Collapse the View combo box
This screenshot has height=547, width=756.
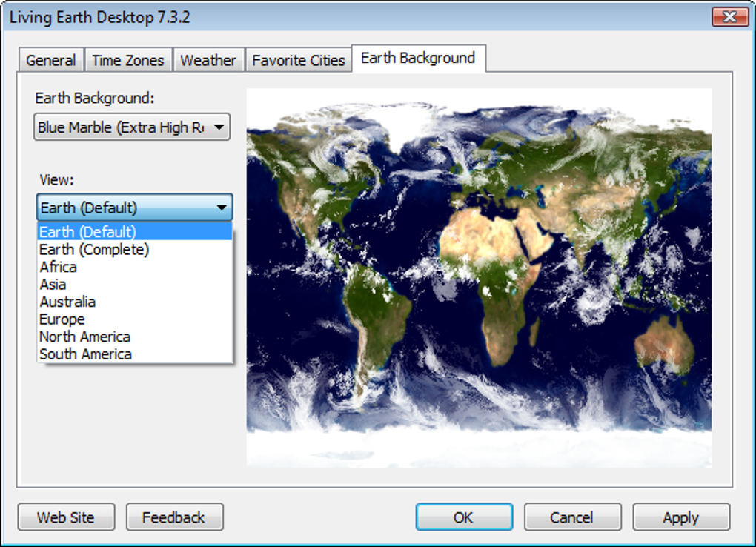(x=134, y=208)
